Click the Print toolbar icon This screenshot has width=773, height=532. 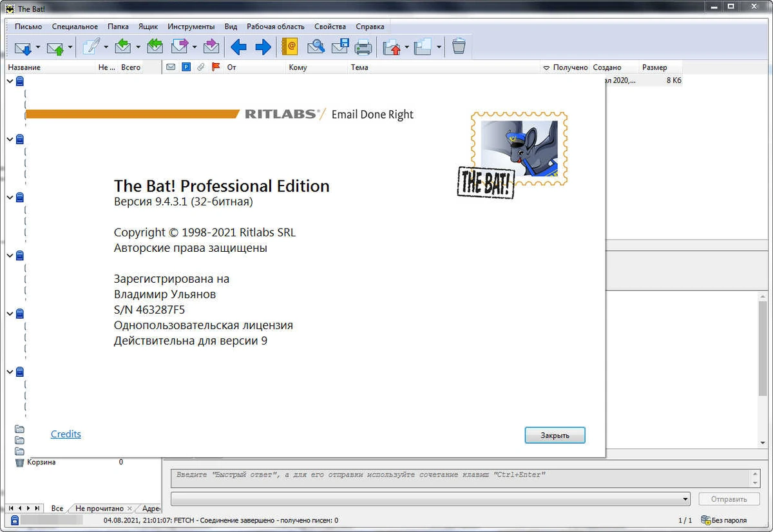pos(364,47)
